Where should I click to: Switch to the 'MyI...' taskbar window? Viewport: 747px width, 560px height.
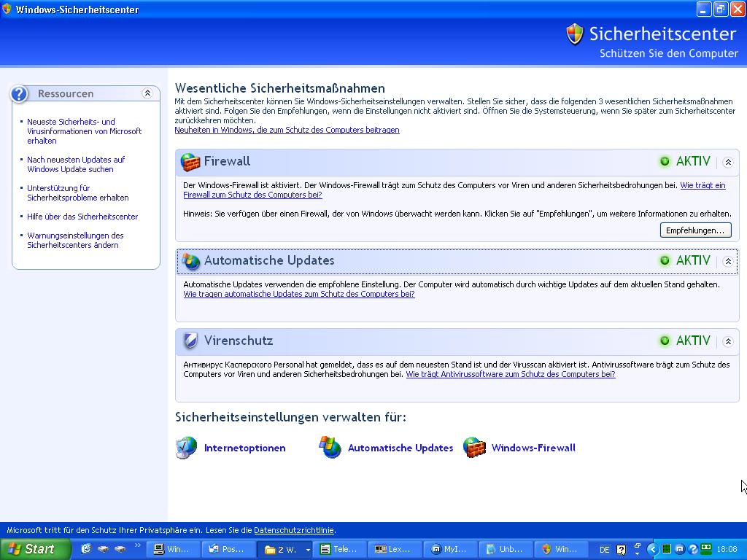pos(449,549)
